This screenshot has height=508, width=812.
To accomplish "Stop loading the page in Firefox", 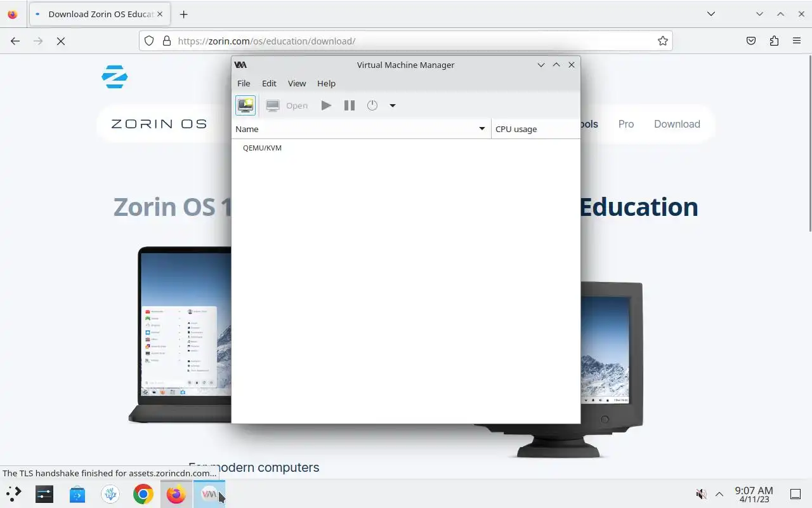I will pyautogui.click(x=61, y=41).
